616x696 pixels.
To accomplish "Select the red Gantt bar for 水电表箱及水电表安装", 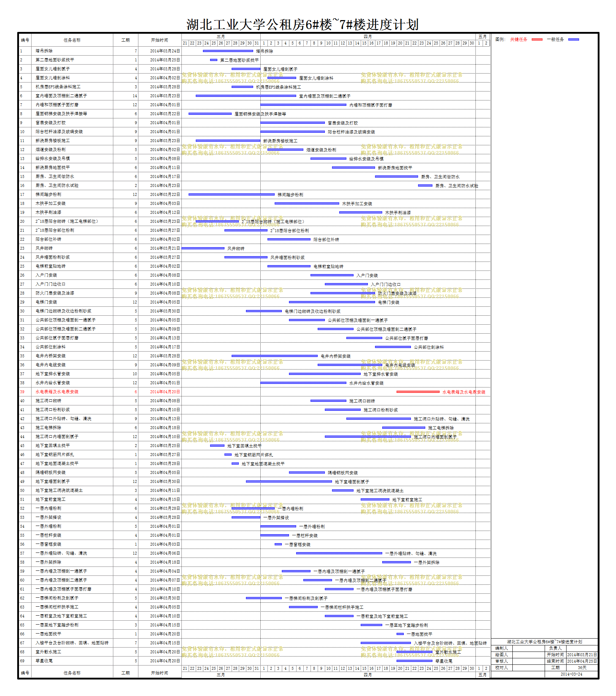I will tap(418, 392).
